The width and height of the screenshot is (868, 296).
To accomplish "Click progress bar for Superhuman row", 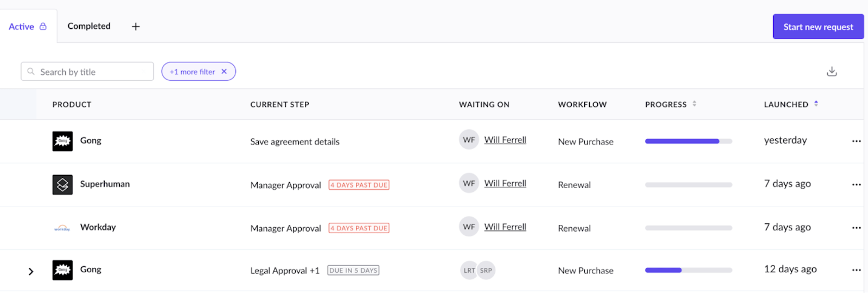I will pyautogui.click(x=688, y=185).
